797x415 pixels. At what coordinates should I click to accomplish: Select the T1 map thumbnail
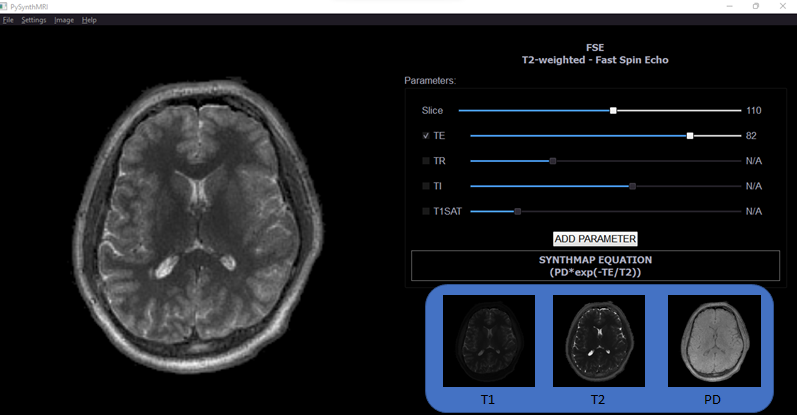click(x=488, y=341)
